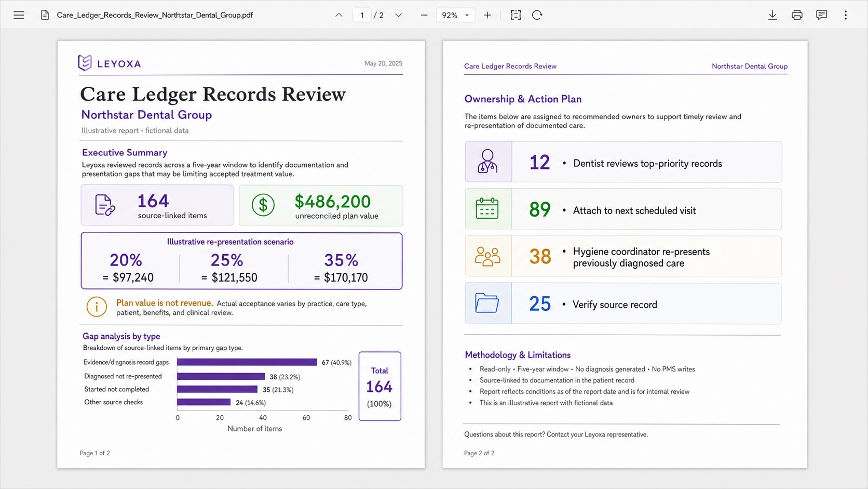The image size is (868, 489).
Task: Click the Total 164 (100%) box
Action: (x=380, y=386)
